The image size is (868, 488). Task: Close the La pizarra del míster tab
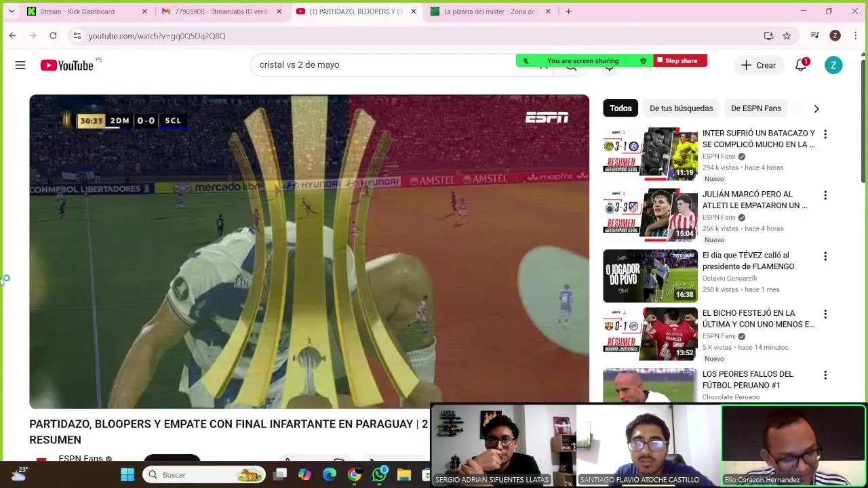point(548,12)
